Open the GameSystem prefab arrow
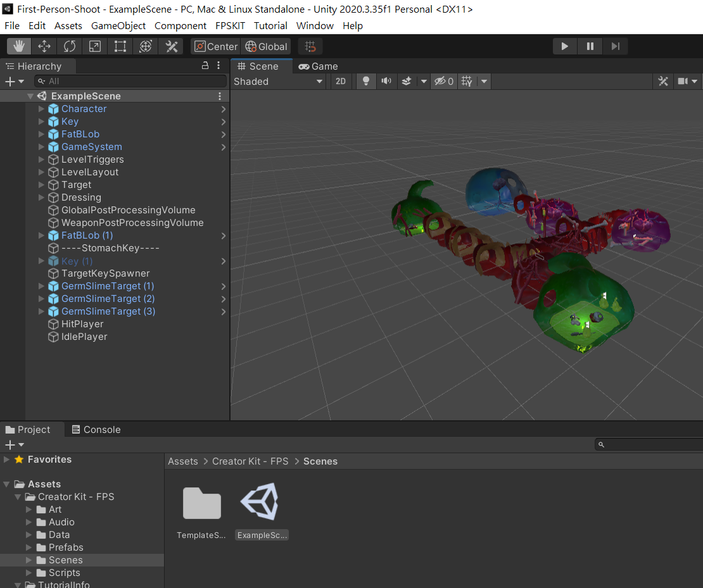Image resolution: width=703 pixels, height=588 pixels. pyautogui.click(x=224, y=147)
